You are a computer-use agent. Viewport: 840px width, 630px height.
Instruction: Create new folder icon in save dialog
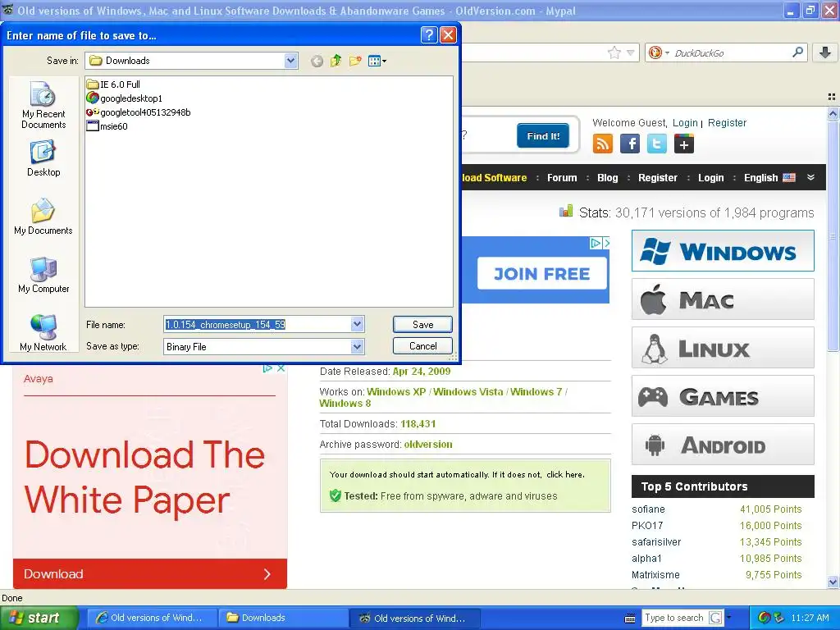point(354,61)
